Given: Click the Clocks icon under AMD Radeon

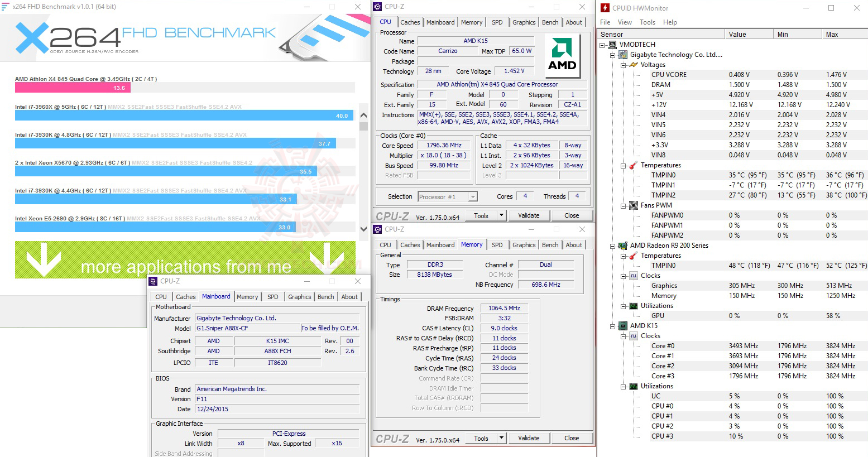Looking at the screenshot, I should pos(634,276).
